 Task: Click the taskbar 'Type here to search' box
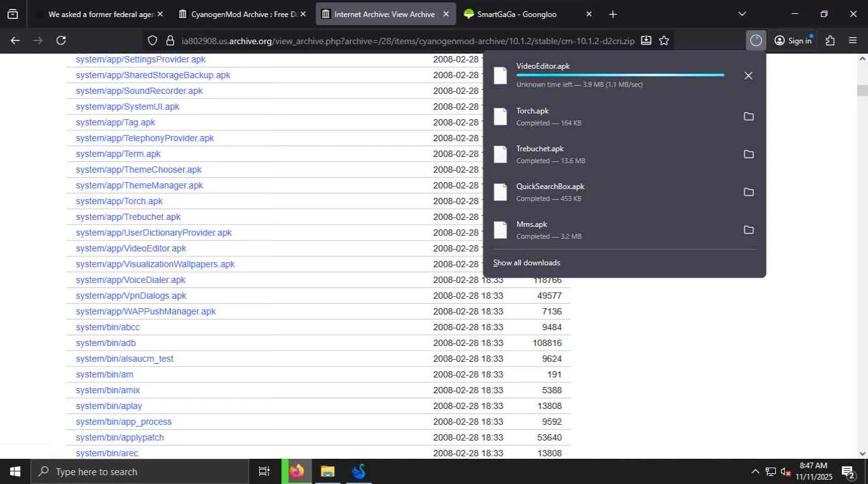[x=139, y=471]
